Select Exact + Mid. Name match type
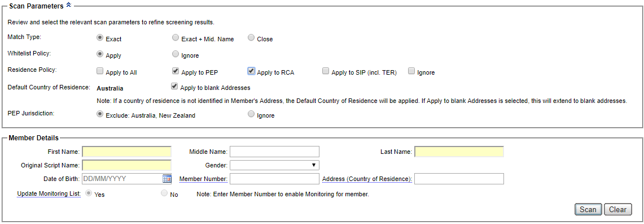Screen dimensions: 644x224 pos(176,38)
